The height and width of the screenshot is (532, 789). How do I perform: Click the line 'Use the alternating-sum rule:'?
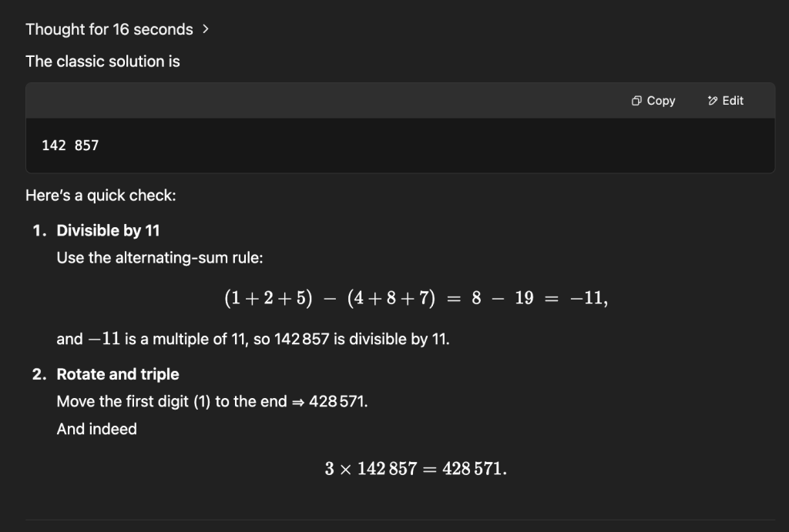[x=159, y=257]
